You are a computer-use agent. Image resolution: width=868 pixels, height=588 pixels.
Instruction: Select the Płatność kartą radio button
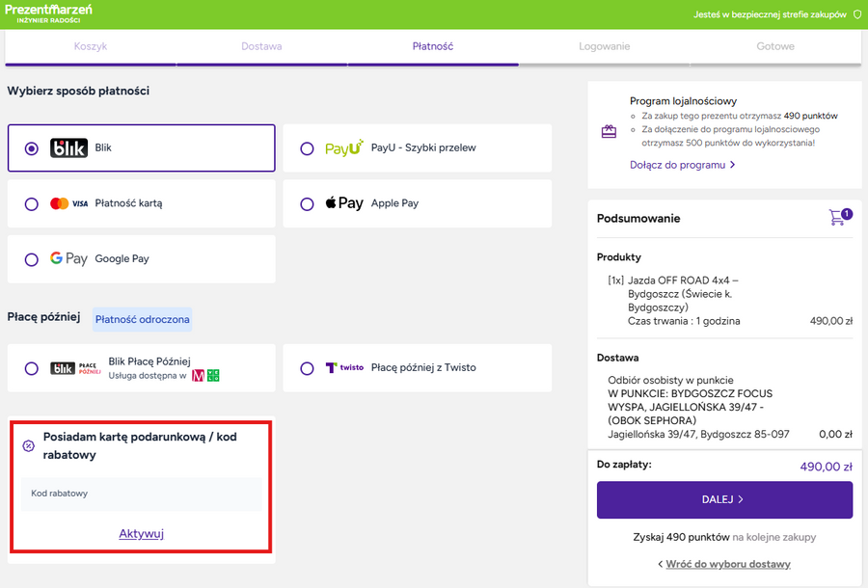[x=32, y=203]
